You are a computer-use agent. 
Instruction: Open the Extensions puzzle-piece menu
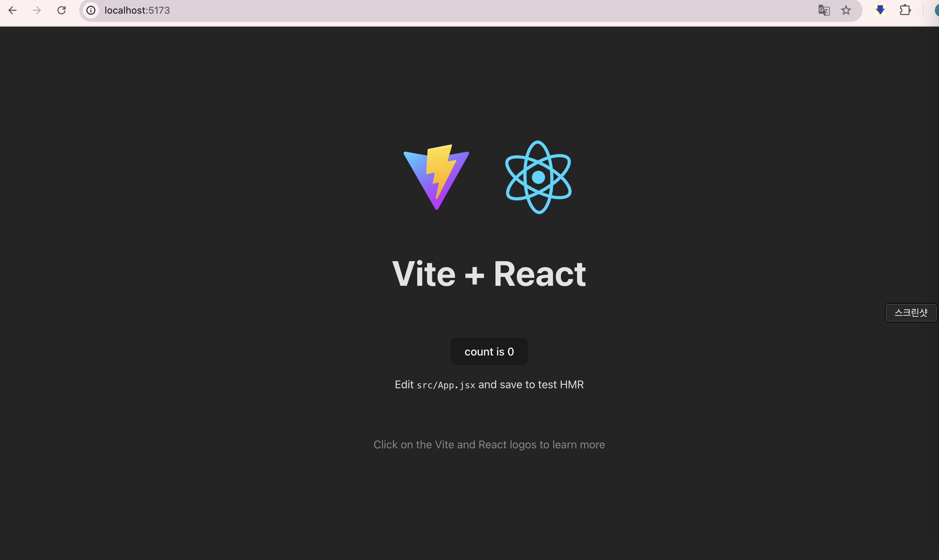(905, 10)
